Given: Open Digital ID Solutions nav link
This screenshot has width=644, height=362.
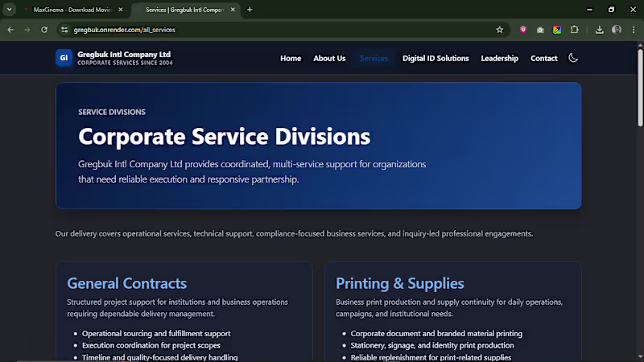Looking at the screenshot, I should point(436,58).
